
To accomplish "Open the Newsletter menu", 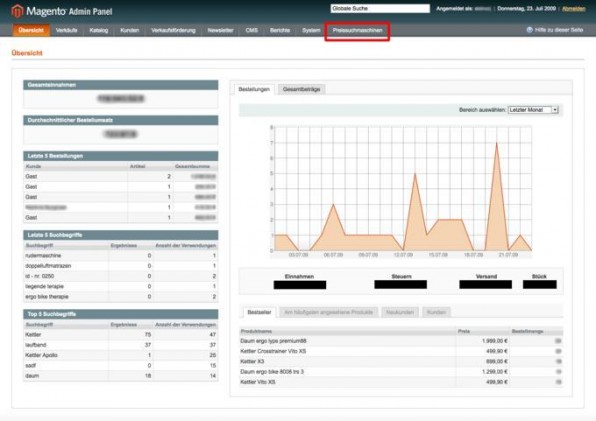I will pos(220,30).
